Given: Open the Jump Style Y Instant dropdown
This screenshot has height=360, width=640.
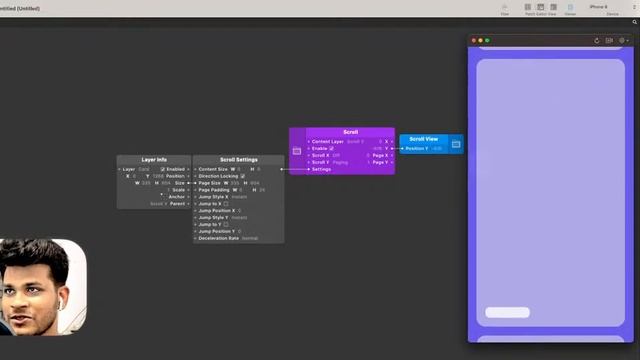Looking at the screenshot, I should 239,218.
